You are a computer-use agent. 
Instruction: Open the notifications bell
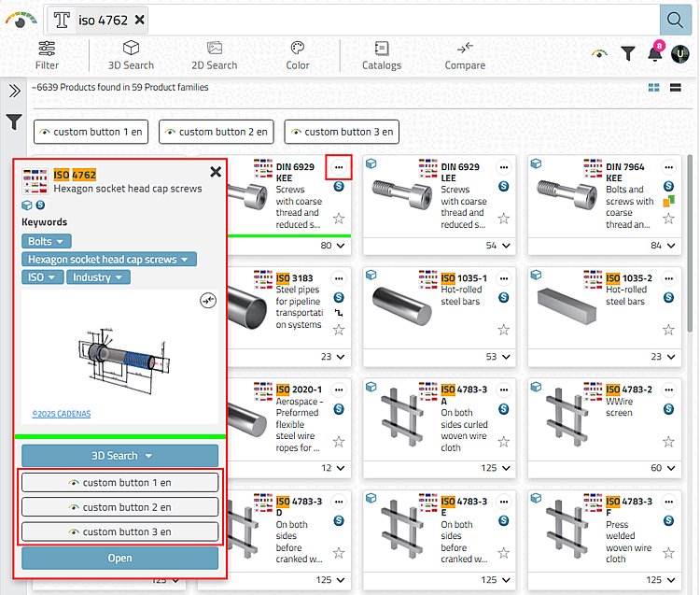pos(655,53)
